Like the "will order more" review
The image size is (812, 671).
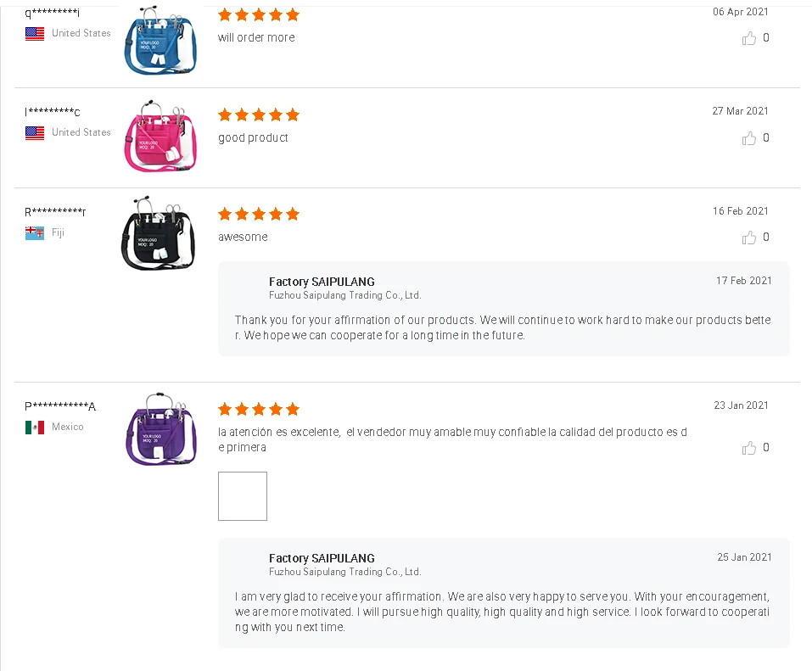[x=749, y=38]
